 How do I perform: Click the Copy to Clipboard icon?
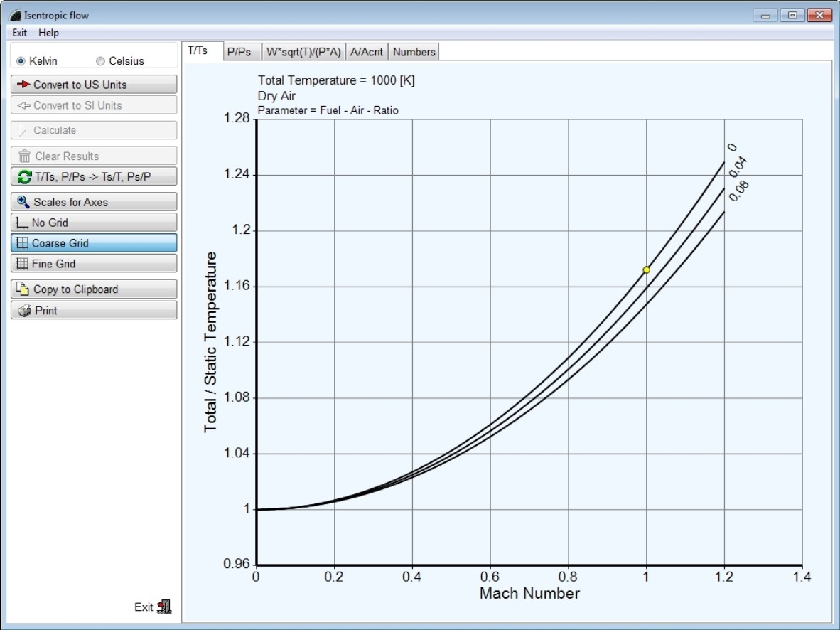point(23,289)
